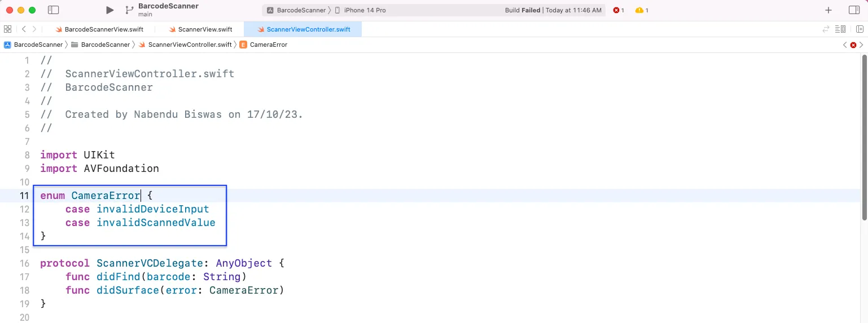
Task: Run the BarcodeScanner project
Action: pos(109,10)
